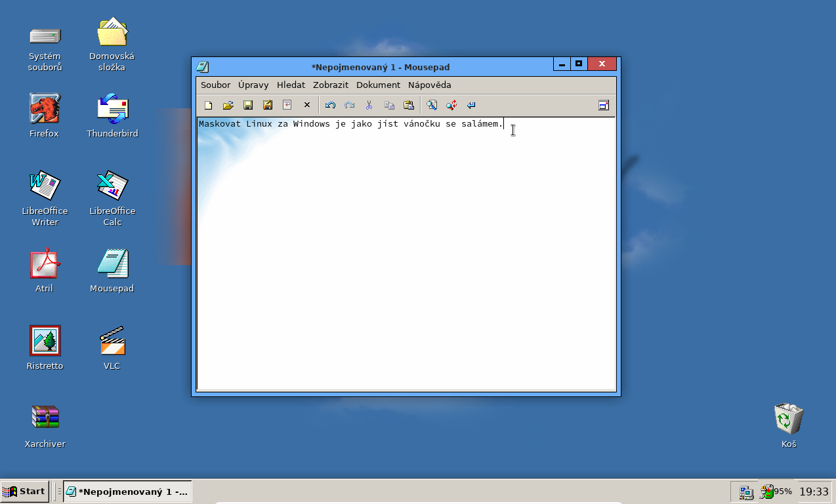Select the VLC desktop icon

pyautogui.click(x=112, y=348)
